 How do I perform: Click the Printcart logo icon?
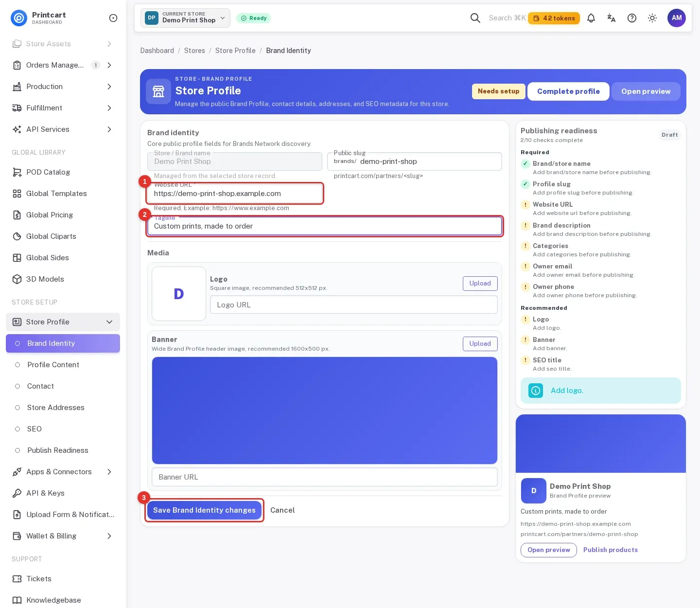tap(19, 18)
